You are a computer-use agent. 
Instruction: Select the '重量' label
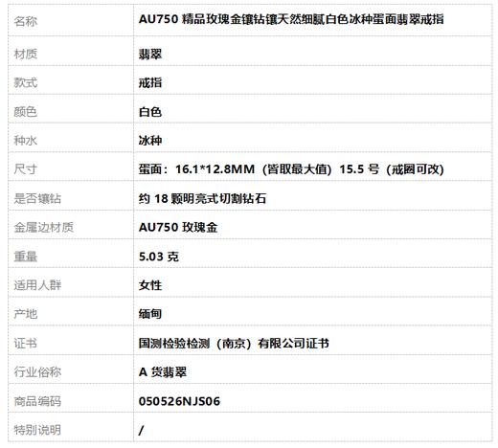26,257
